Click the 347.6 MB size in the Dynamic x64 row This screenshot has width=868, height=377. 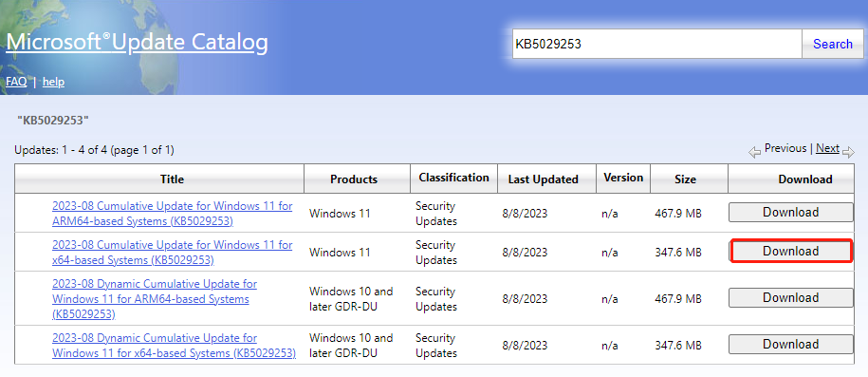coord(677,346)
